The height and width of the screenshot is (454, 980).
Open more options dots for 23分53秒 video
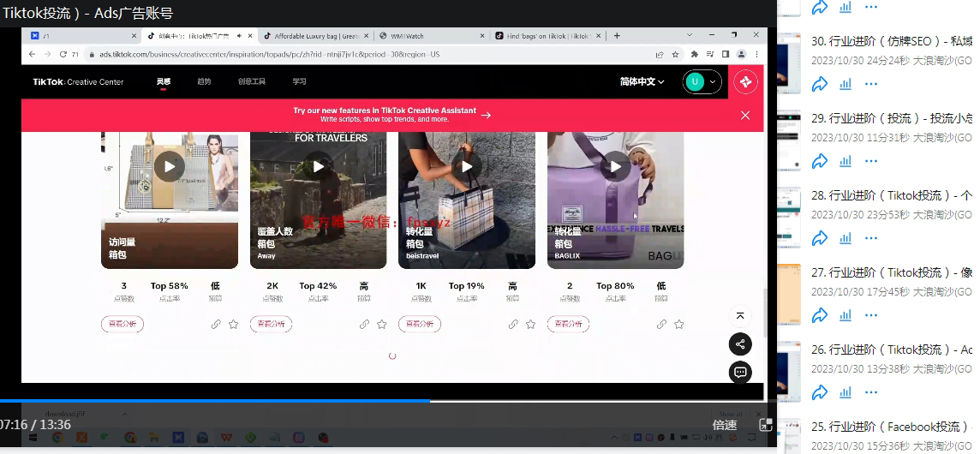[x=871, y=238]
